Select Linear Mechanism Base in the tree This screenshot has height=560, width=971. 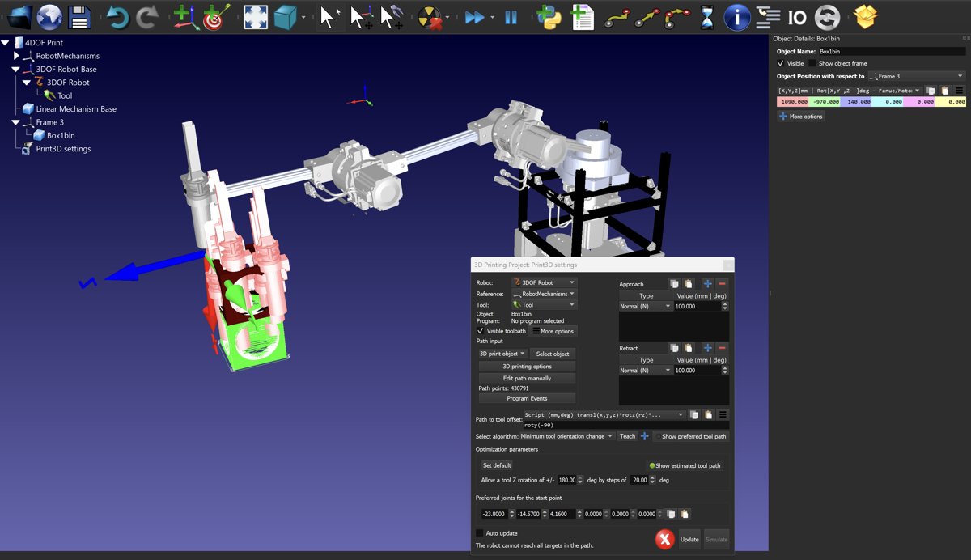coord(76,109)
